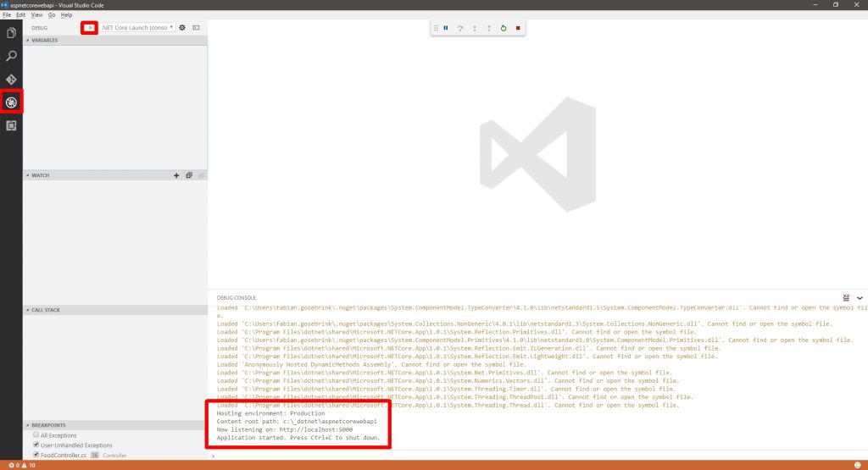Enable the All Exceptions breakpoint checkbox
The height and width of the screenshot is (470, 868).
36,434
